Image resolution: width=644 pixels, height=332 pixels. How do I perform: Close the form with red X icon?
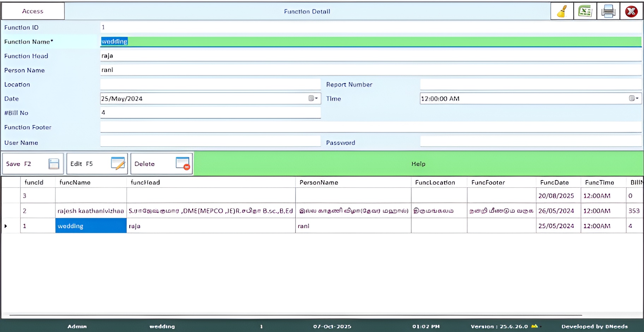(631, 11)
